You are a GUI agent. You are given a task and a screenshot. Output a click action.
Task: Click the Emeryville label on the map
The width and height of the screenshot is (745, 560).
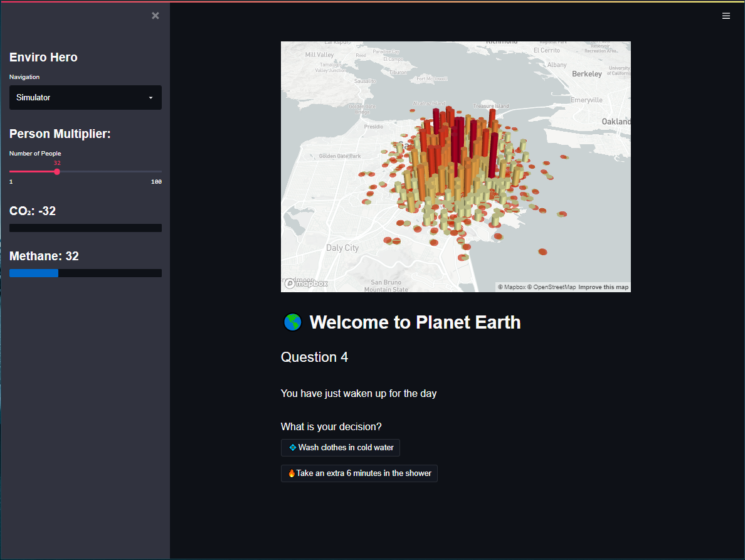[586, 100]
